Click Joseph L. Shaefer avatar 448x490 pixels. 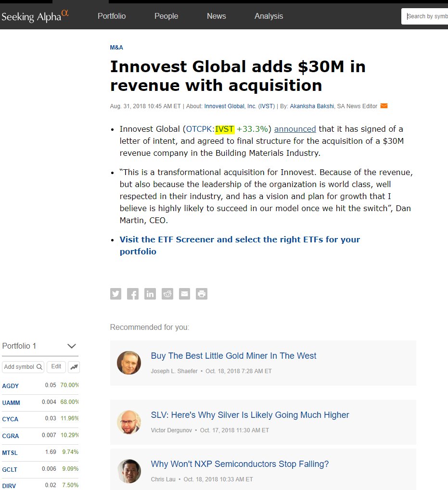click(x=129, y=363)
